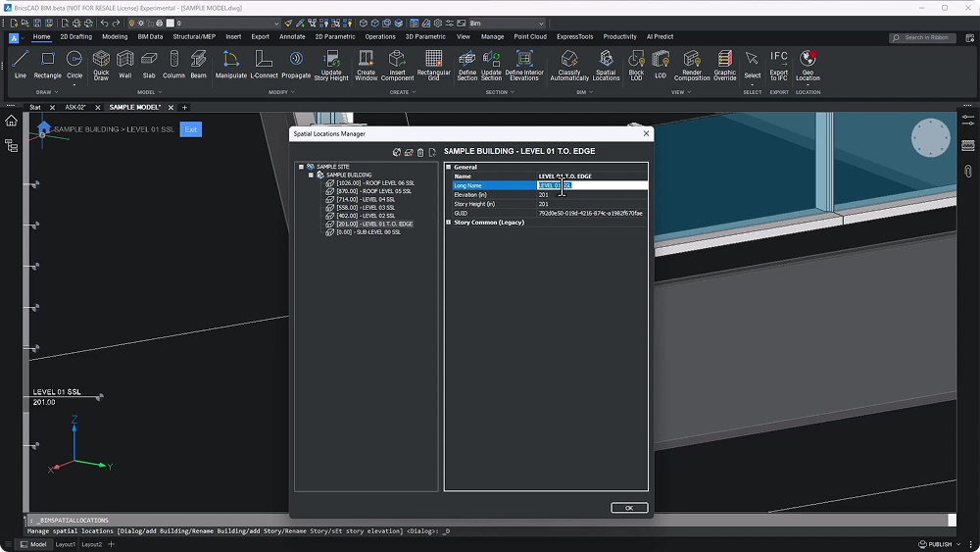Select ROOF LEVEL 06 SSL story
The height and width of the screenshot is (552, 980).
point(374,183)
